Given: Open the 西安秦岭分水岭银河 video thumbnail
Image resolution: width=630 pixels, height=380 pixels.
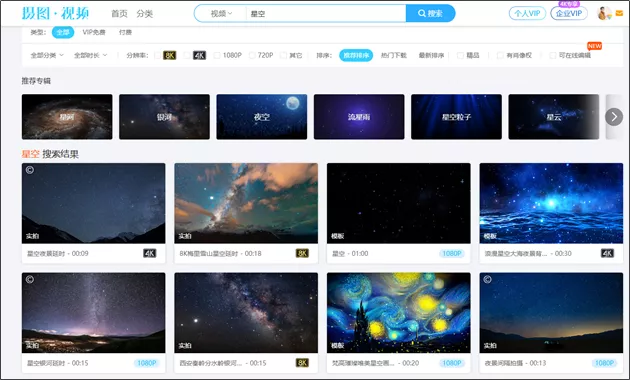Looking at the screenshot, I should point(246,313).
